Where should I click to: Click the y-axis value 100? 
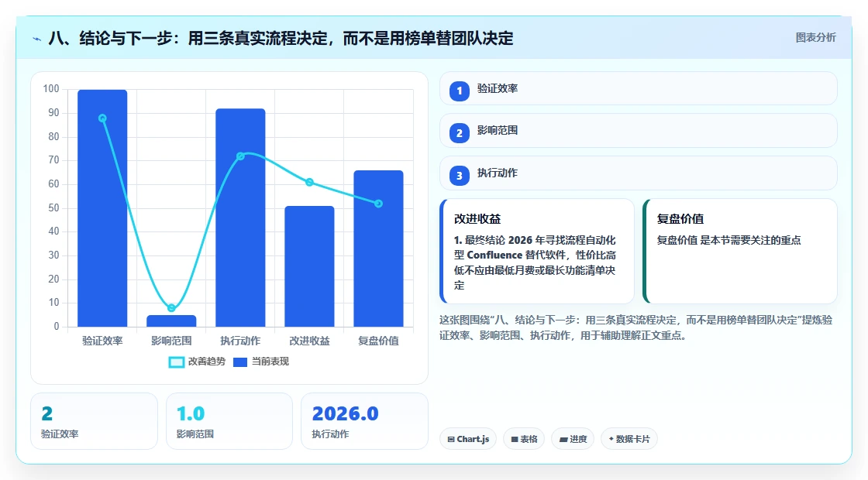point(51,88)
